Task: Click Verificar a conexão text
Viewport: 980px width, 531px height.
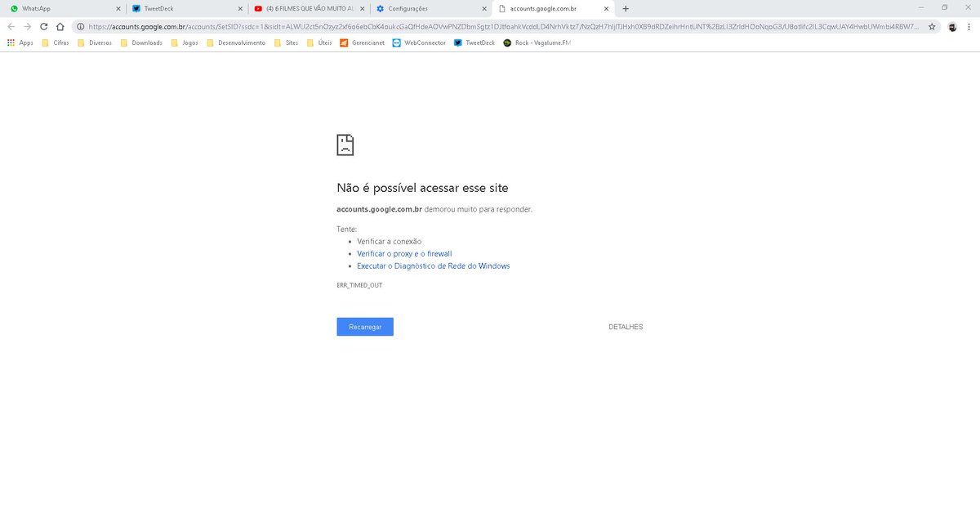Action: click(389, 242)
